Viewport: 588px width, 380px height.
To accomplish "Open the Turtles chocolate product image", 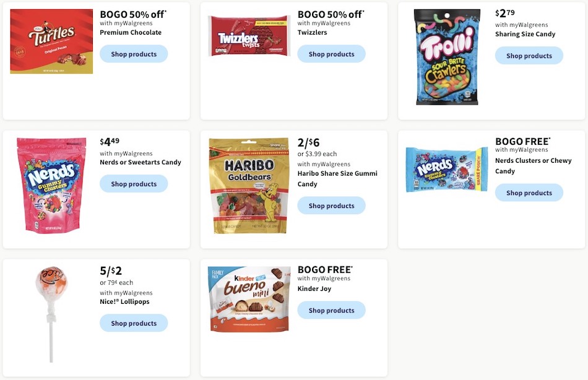I will point(51,41).
